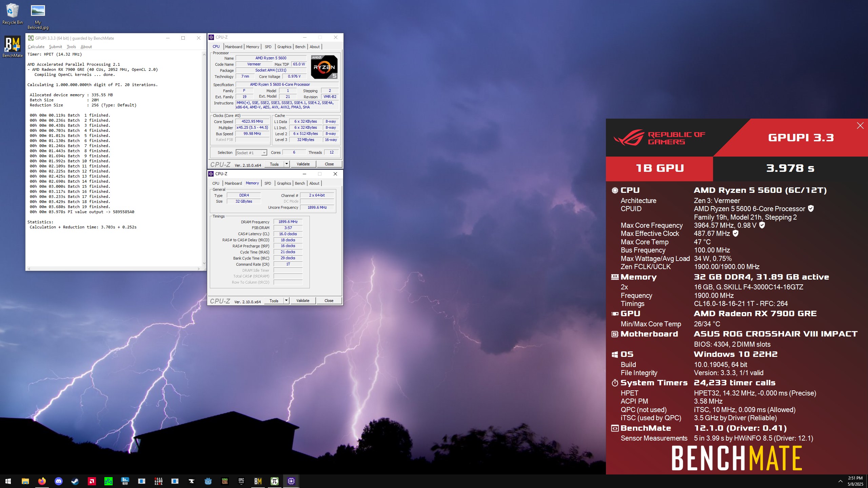Click Close button in top CPU-Z window
The width and height of the screenshot is (868, 488).
329,164
